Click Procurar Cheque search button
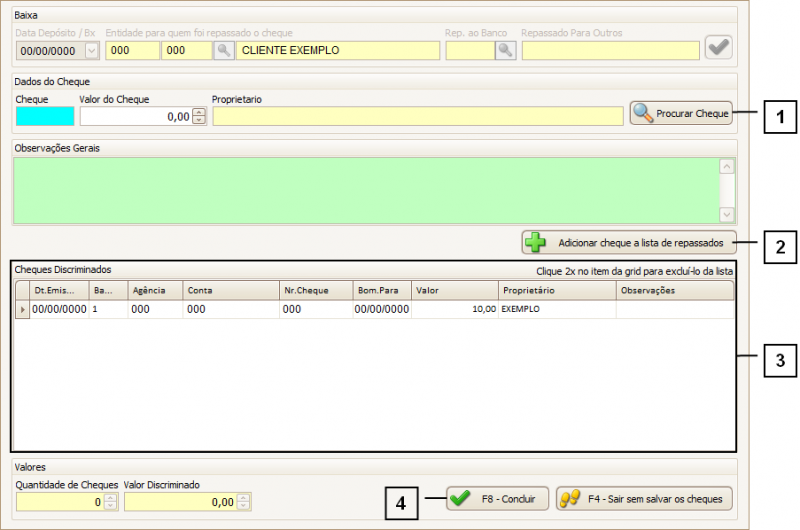 coord(681,114)
